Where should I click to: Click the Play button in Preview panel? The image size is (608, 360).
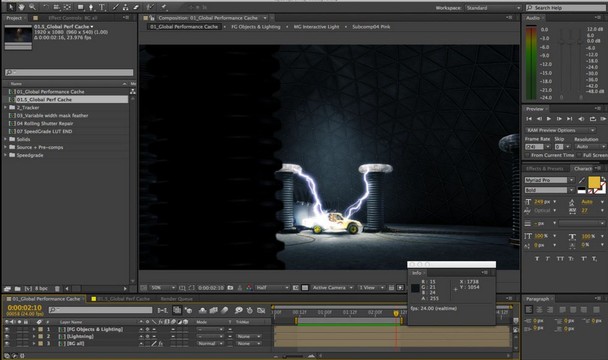tap(549, 119)
